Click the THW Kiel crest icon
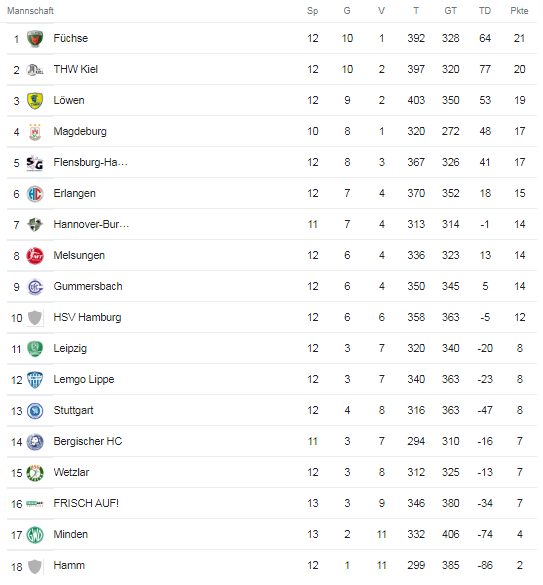This screenshot has width=543, height=585. tap(35, 69)
